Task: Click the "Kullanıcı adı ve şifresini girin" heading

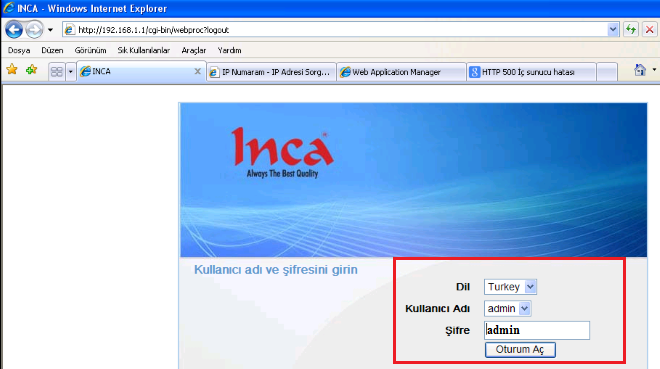Action: [276, 270]
